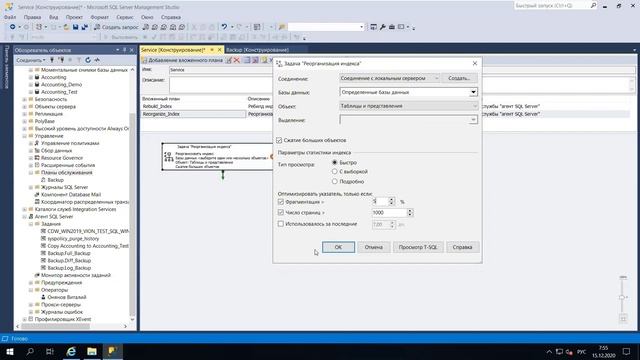Click the disconnect plug icon in Object Explorer toolbar
Image resolution: width=640 pixels, height=360 pixels.
pyautogui.click(x=61, y=60)
